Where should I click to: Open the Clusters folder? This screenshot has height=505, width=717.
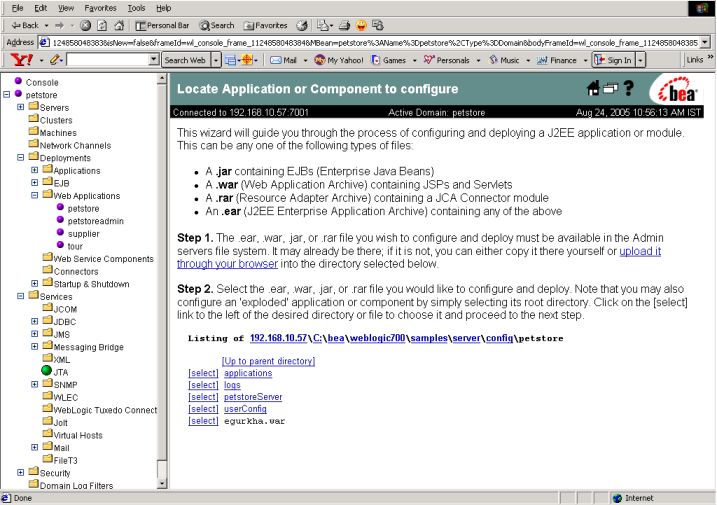(x=56, y=120)
